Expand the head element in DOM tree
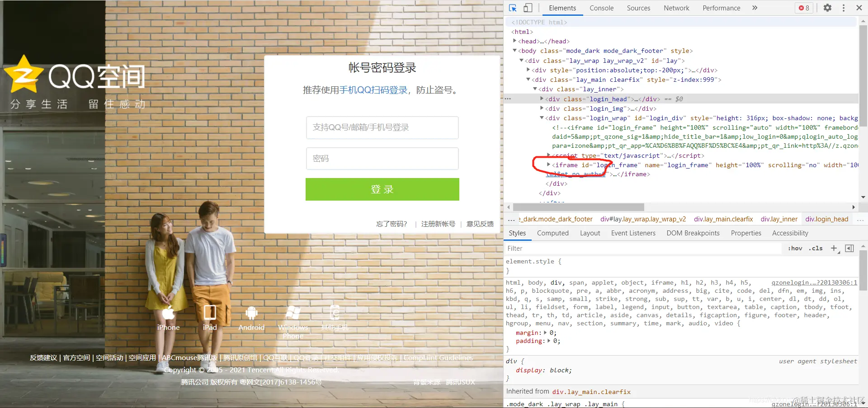Screen dimensions: 868x408 click(x=514, y=41)
